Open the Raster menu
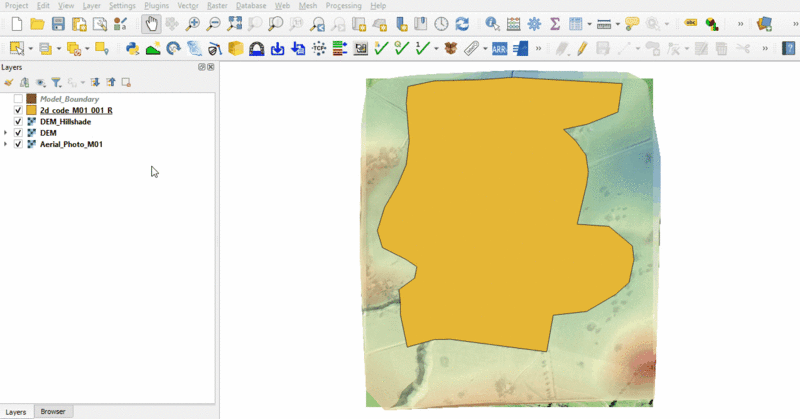Viewport: 800px width, 419px height. tap(216, 6)
